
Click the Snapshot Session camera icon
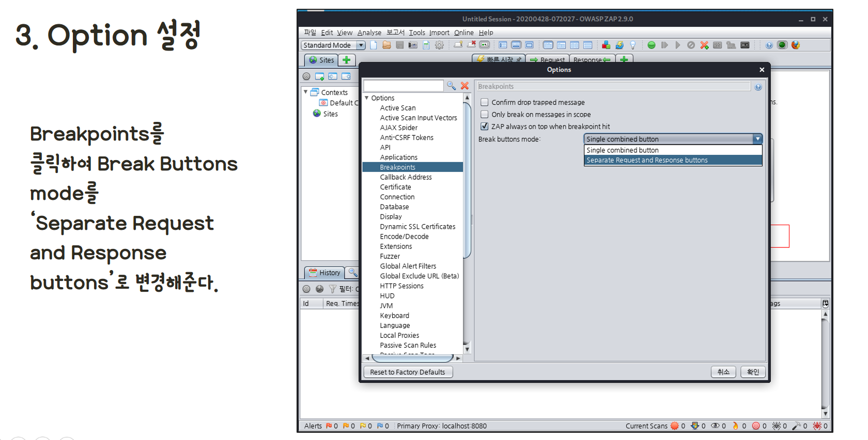[x=413, y=45]
